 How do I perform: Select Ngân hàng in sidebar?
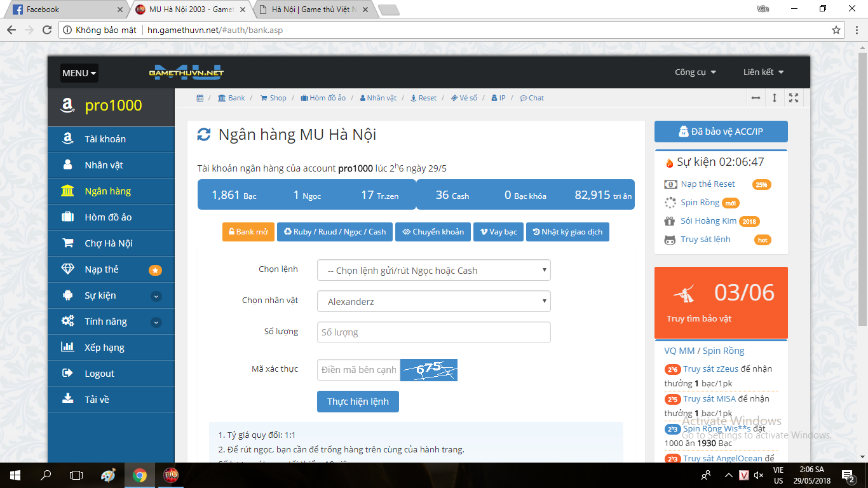111,191
